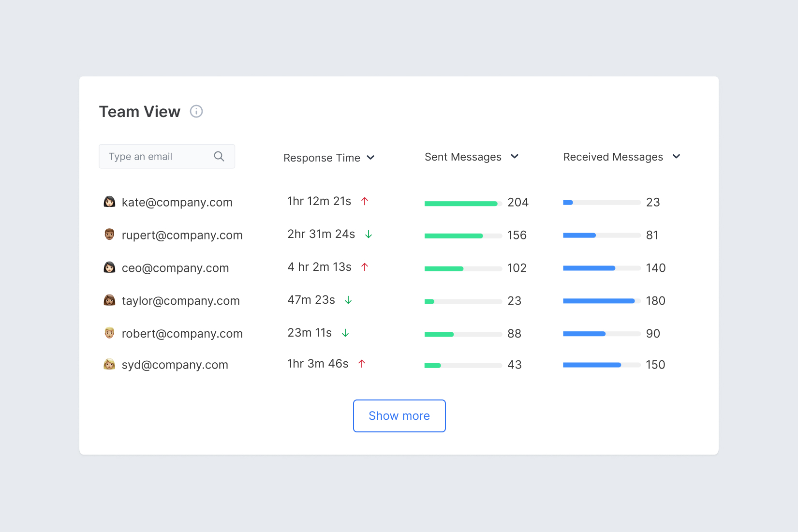The width and height of the screenshot is (798, 532).
Task: Select the CEO's avatar picture
Action: point(110,267)
